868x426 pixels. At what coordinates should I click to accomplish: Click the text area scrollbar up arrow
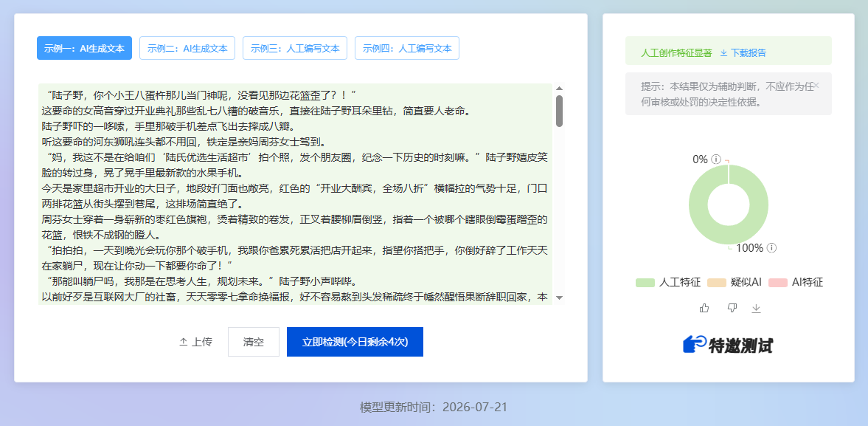click(x=559, y=89)
